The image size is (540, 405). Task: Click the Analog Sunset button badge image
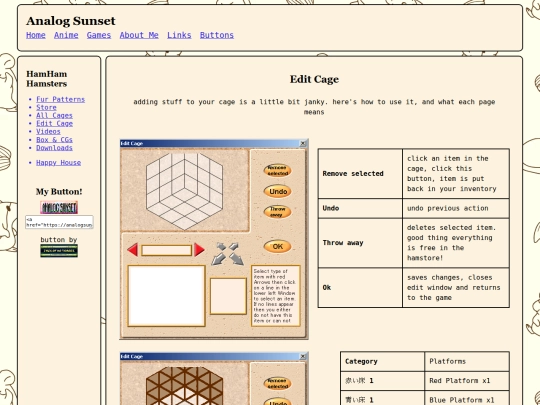coord(59,207)
